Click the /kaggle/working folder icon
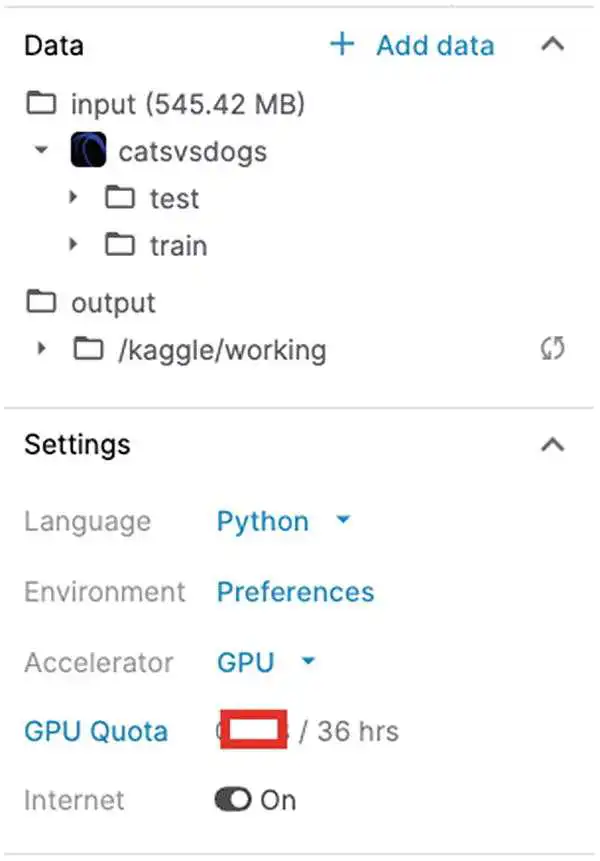Screen dimensions: 600x861 click(x=88, y=348)
